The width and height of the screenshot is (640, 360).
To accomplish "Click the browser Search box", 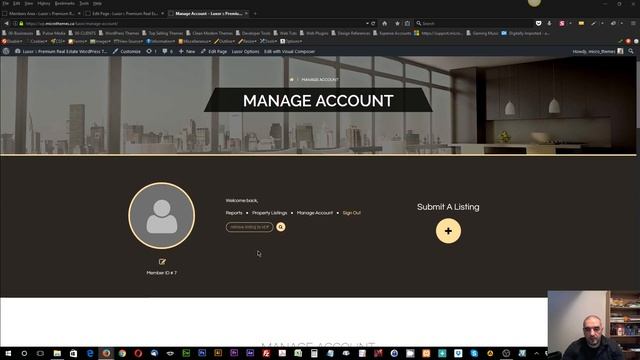I will point(473,24).
